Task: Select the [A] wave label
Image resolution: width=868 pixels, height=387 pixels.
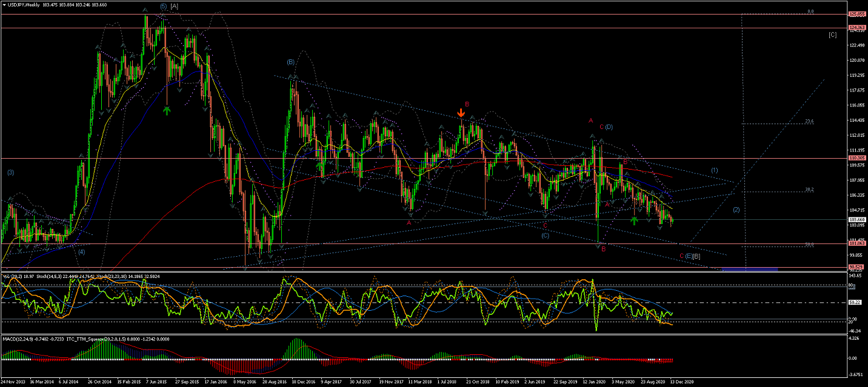Action: coord(174,5)
